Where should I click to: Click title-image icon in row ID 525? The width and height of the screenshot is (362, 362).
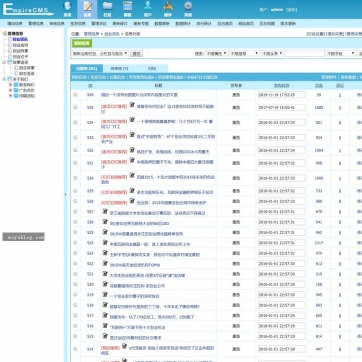click(105, 232)
